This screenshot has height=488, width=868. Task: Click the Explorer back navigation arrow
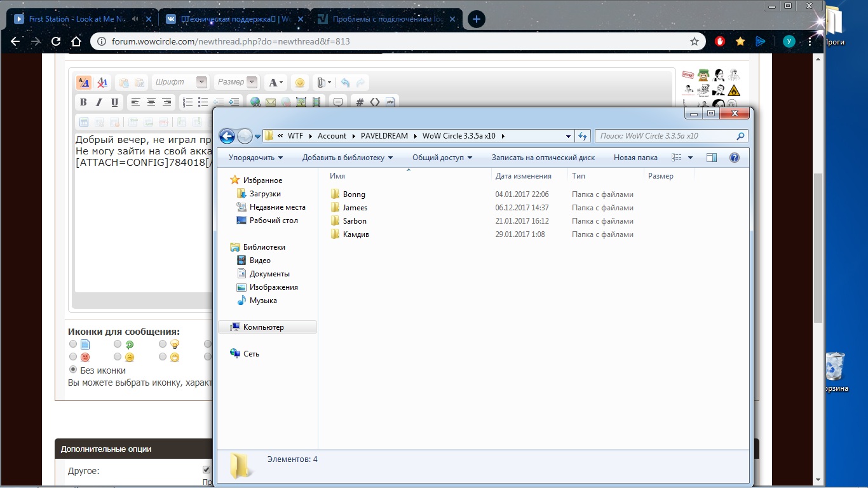(x=227, y=136)
